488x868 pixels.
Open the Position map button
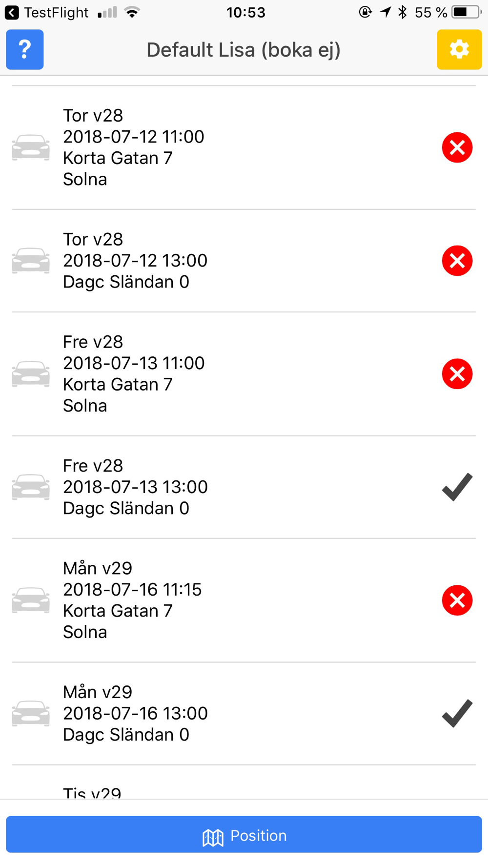point(244,834)
